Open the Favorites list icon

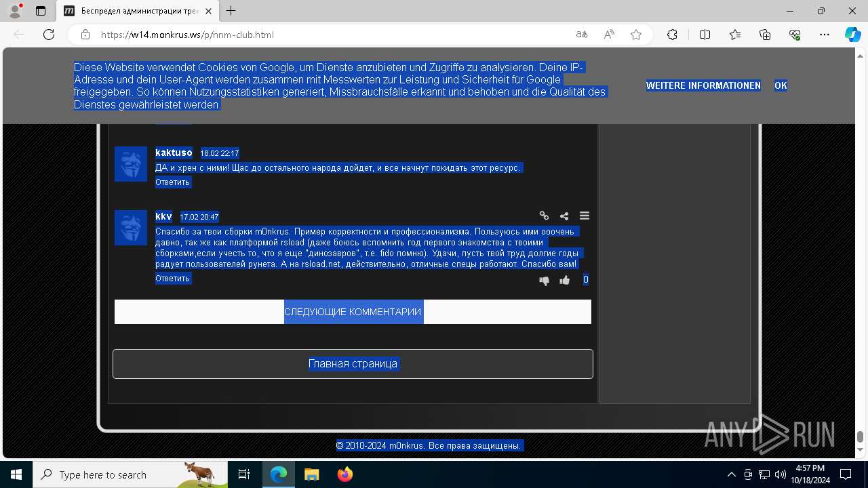tap(735, 35)
